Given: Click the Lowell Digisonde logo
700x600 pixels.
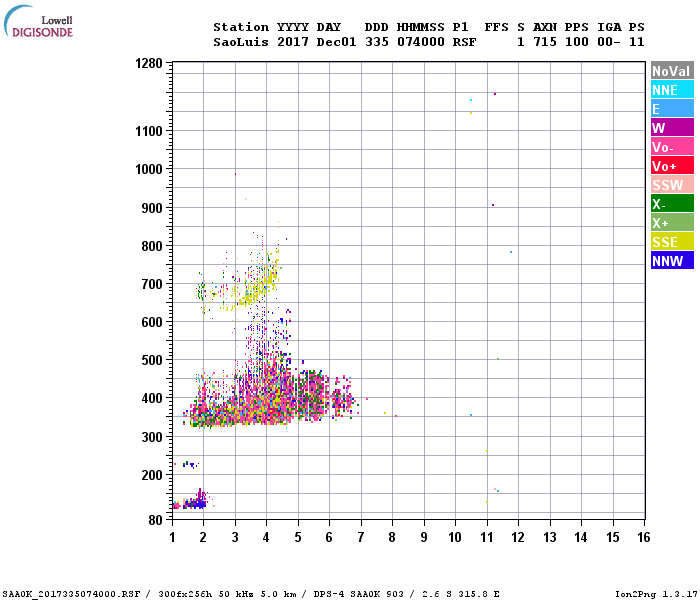Looking at the screenshot, I should pyautogui.click(x=38, y=21).
